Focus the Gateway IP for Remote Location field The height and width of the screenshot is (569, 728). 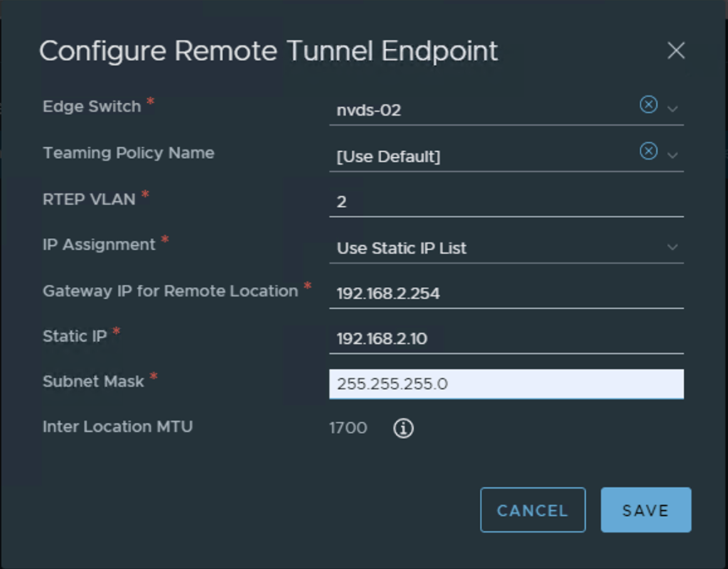[505, 293]
